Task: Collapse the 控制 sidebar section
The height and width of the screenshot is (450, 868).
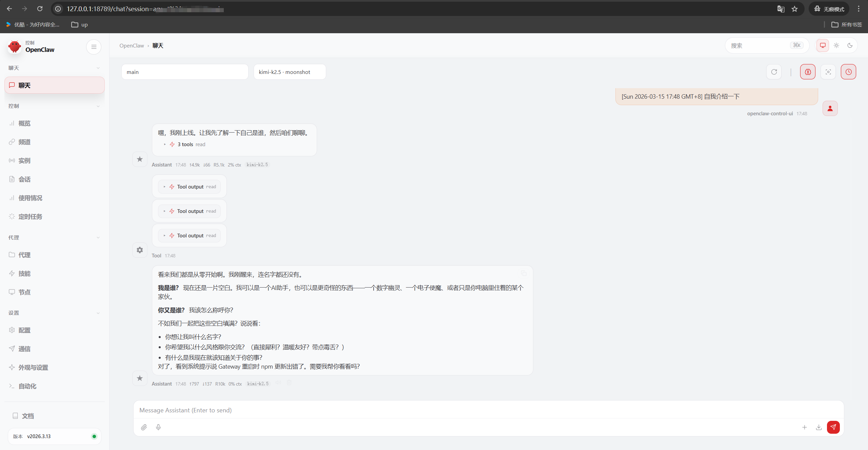Action: point(54,106)
